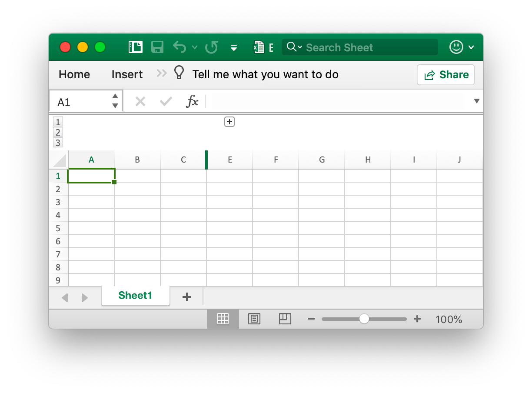
Task: Select row 4 header
Action: coord(58,215)
